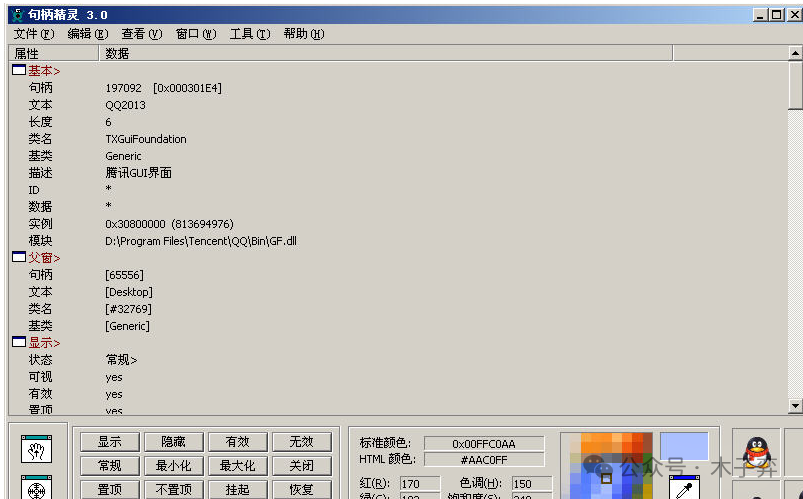Click the 最大化 button
The width and height of the screenshot is (803, 499).
(238, 466)
